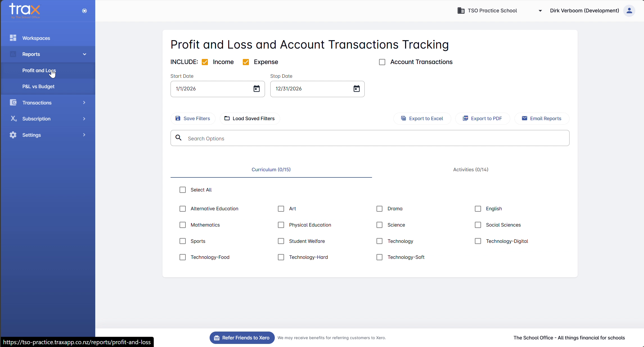Click the Subscription Xero icon
644x347 pixels.
[x=13, y=118]
